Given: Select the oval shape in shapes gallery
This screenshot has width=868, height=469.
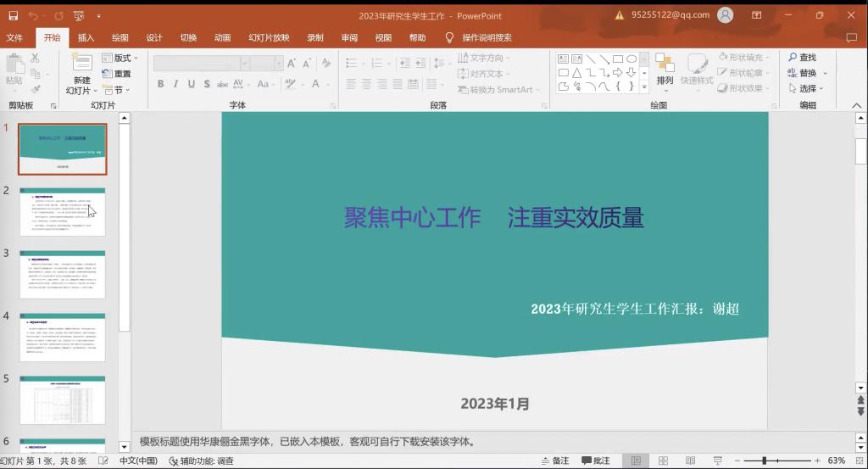Looking at the screenshot, I should (x=632, y=59).
